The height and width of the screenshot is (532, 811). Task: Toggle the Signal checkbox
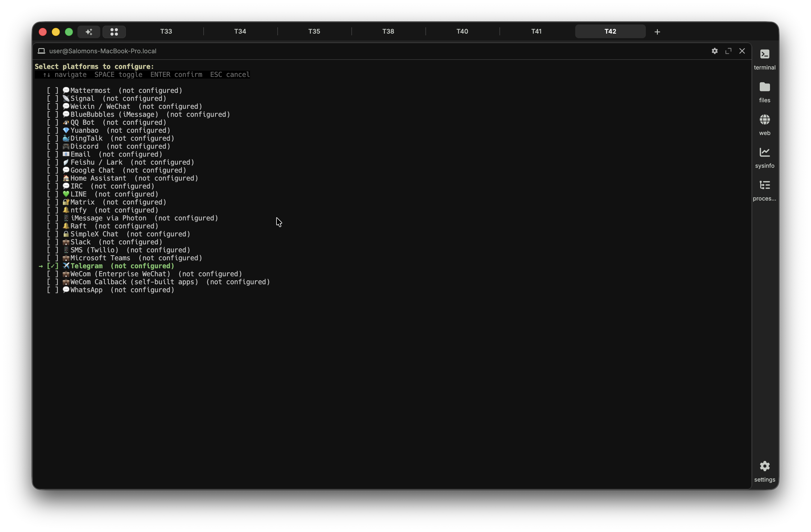(52, 99)
